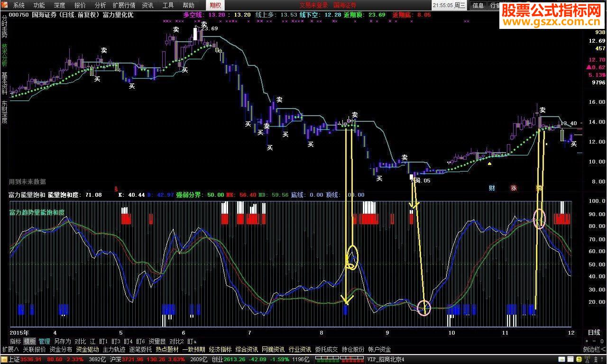Click the 沪深 index value 3721.96
The image size is (607, 364).
(x=133, y=360)
